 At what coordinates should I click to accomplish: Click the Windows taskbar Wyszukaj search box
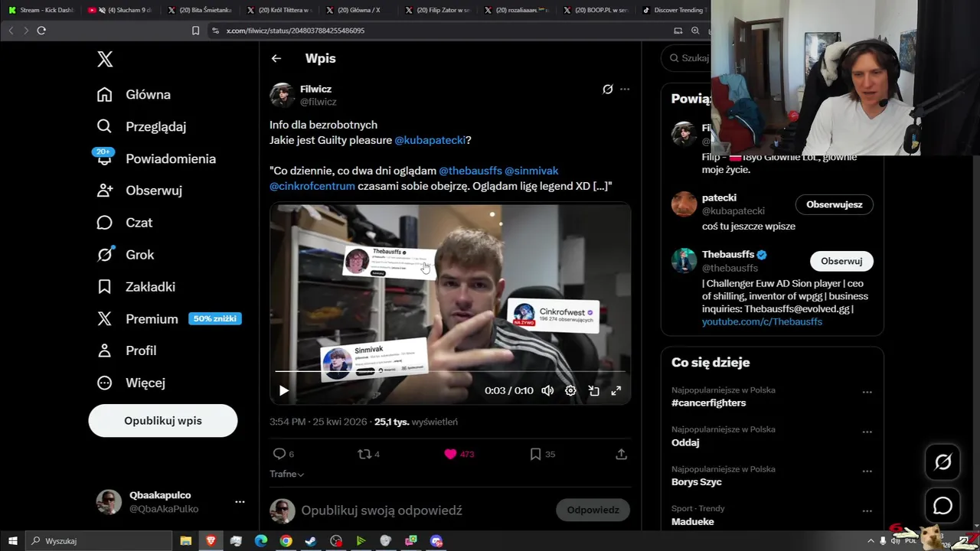pos(99,541)
